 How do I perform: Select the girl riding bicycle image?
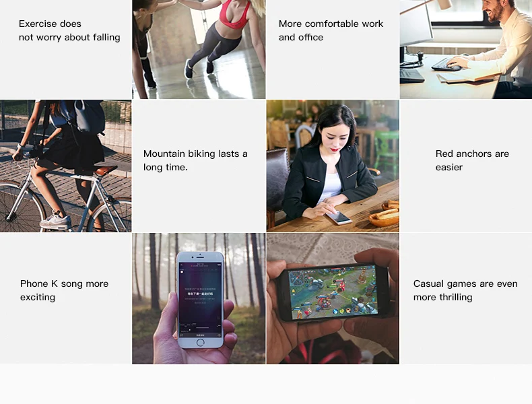click(x=65, y=166)
